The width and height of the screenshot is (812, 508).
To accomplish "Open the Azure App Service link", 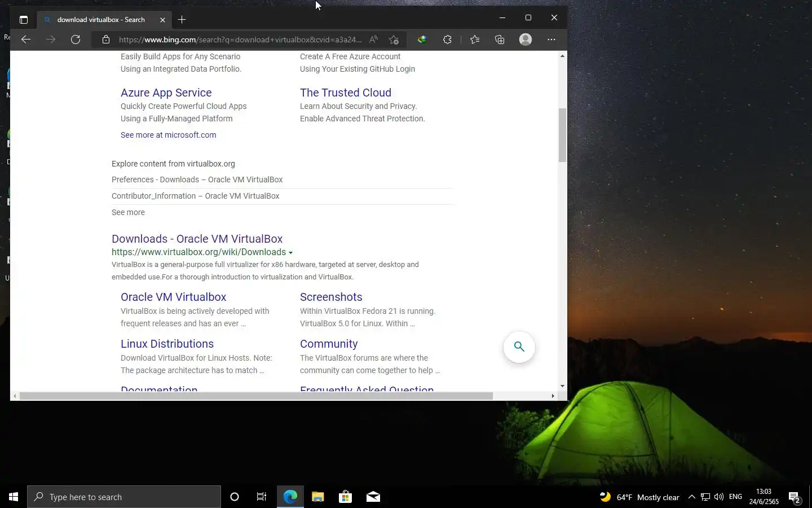I will (x=166, y=93).
